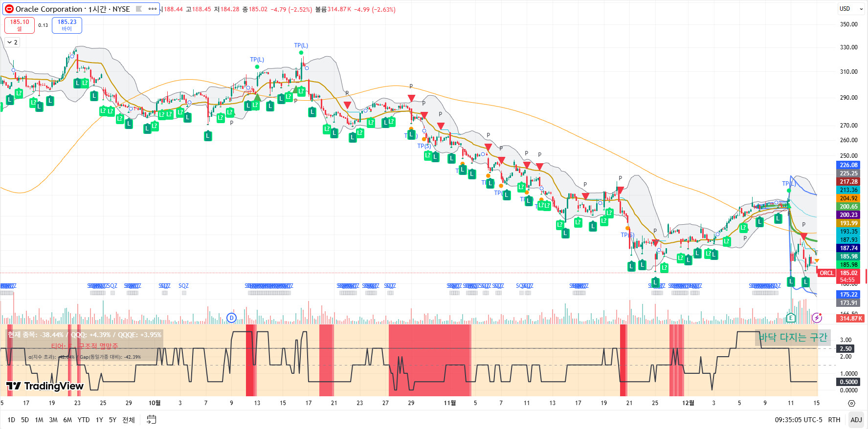Screen dimensions: 868x429
Task: Click the 10월 month label on time axis
Action: [x=155, y=403]
